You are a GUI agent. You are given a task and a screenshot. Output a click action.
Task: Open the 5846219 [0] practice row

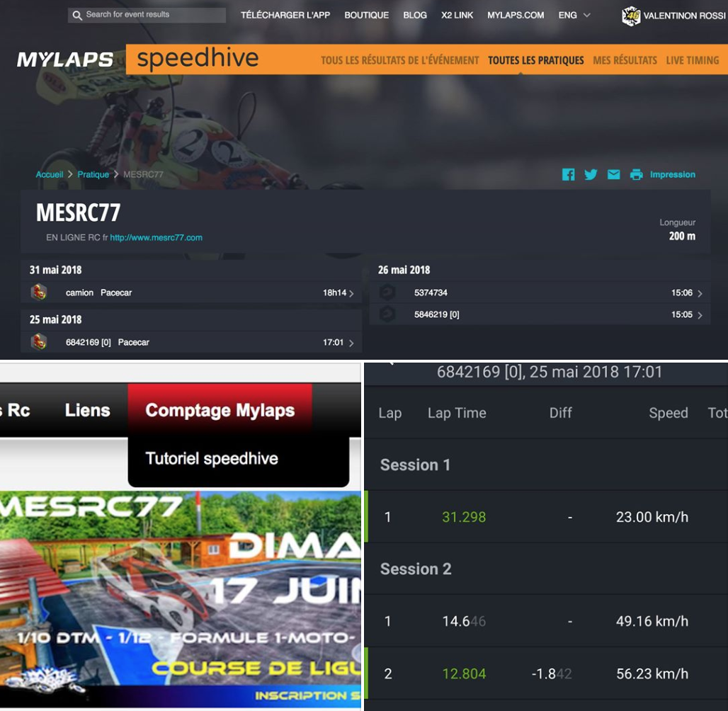[x=540, y=314]
